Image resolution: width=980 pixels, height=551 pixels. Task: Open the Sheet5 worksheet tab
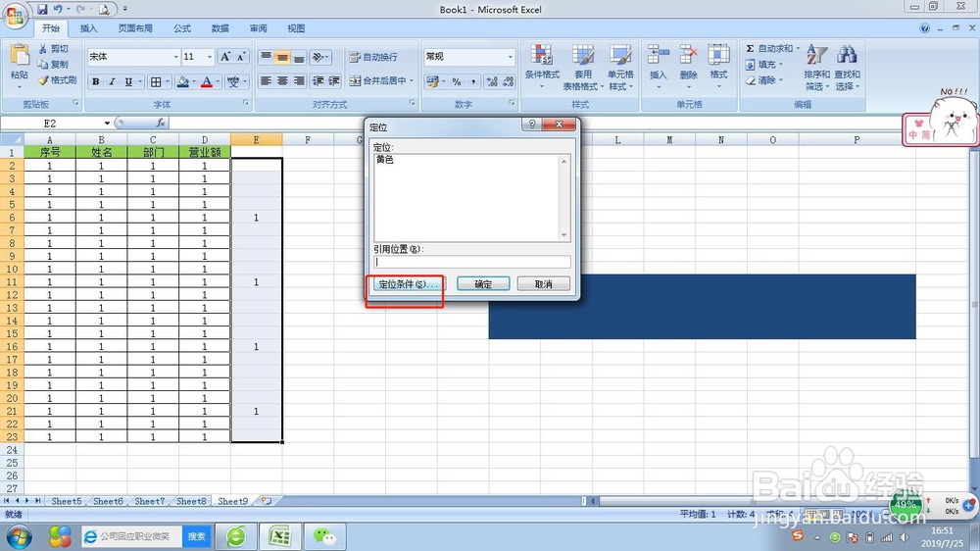(x=67, y=501)
